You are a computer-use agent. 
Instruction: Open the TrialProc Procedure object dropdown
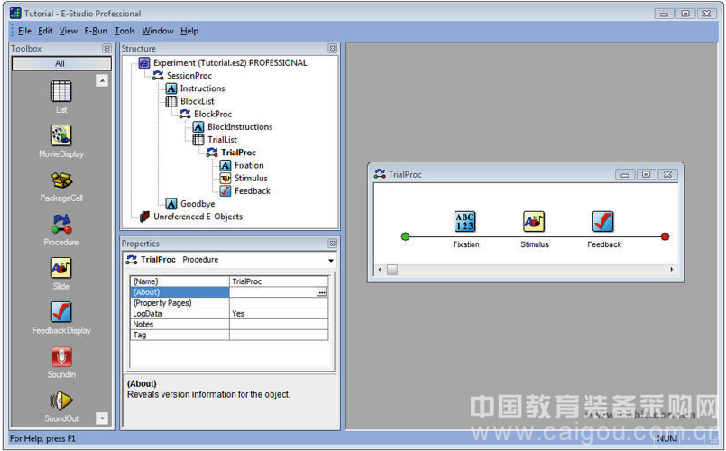[x=331, y=260]
